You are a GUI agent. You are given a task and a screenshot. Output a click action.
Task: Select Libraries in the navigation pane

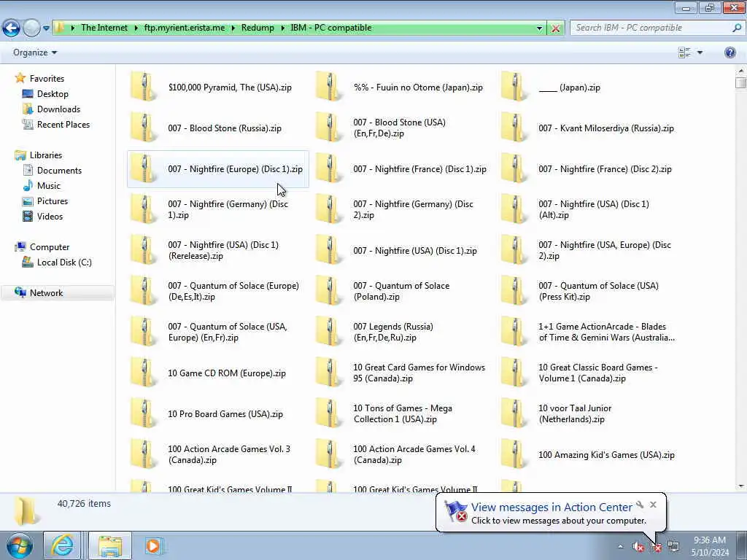click(46, 155)
